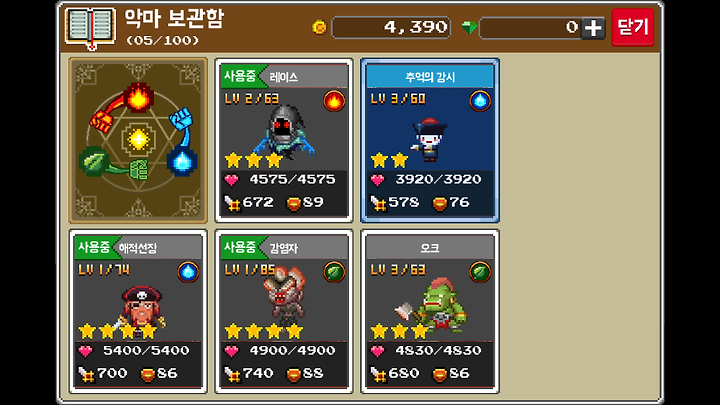Click the green gem icon

pyautogui.click(x=469, y=28)
